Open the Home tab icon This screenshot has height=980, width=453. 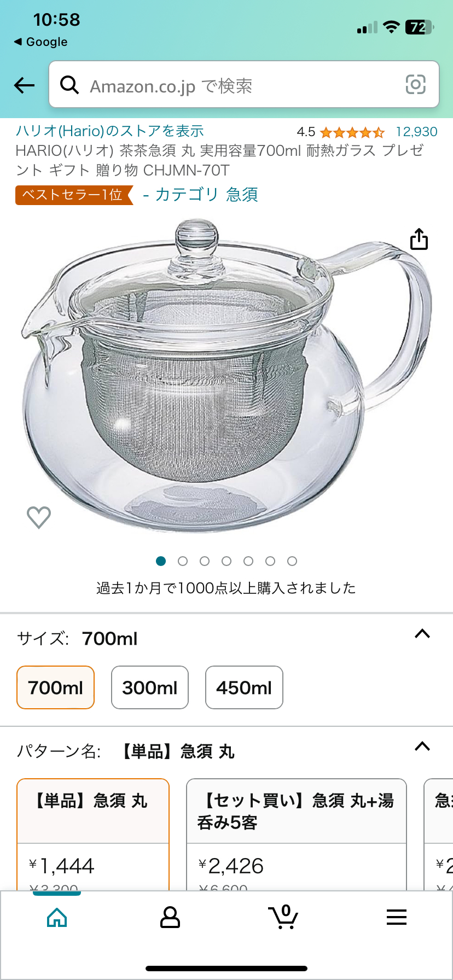(x=57, y=917)
